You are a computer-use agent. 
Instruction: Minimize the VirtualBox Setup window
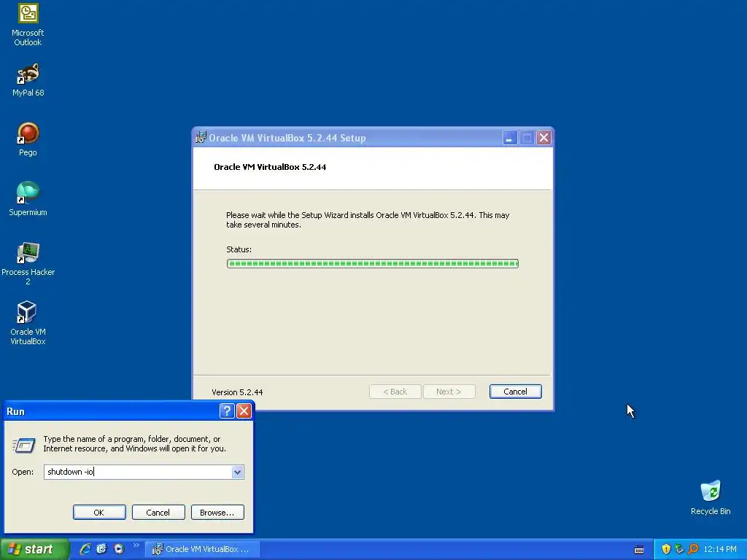coord(510,138)
